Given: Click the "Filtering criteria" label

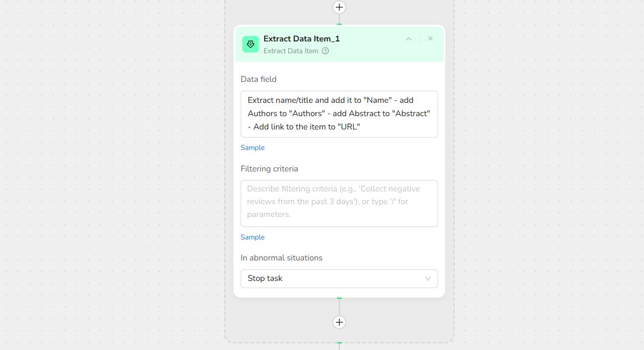Looking at the screenshot, I should (x=269, y=169).
